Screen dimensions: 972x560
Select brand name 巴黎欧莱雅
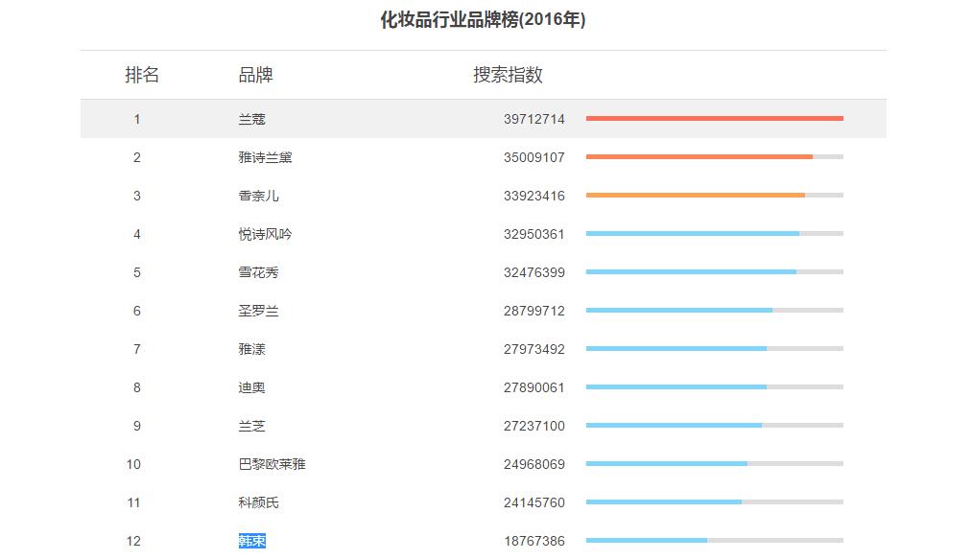[273, 465]
